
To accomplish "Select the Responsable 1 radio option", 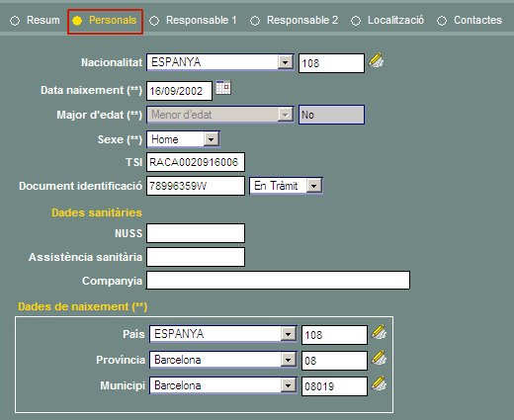I will (193, 21).
